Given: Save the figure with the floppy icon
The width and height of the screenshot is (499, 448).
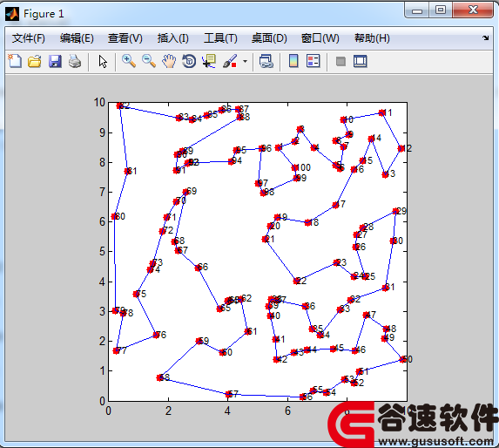Looking at the screenshot, I should click(55, 61).
